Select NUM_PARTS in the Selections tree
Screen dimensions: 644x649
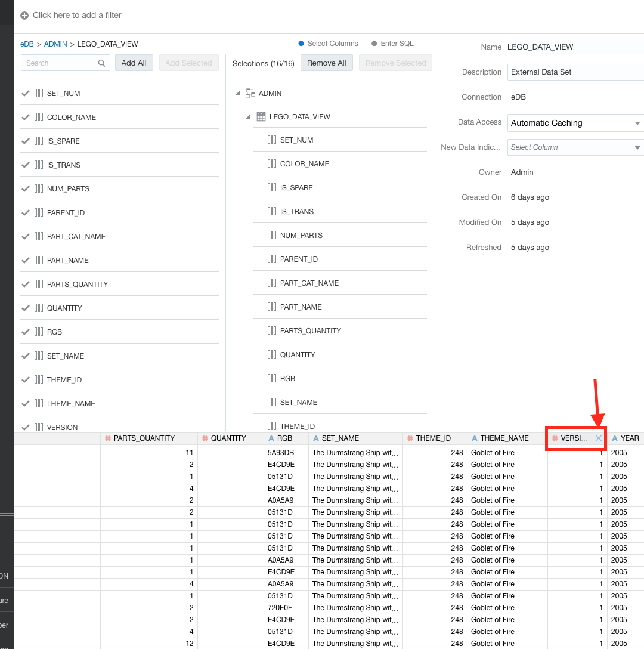click(x=301, y=236)
